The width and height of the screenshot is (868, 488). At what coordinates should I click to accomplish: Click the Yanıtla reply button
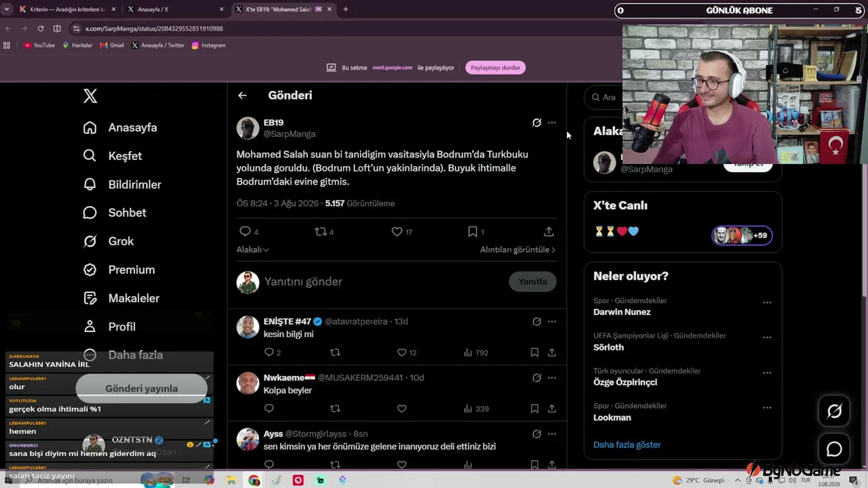point(532,281)
